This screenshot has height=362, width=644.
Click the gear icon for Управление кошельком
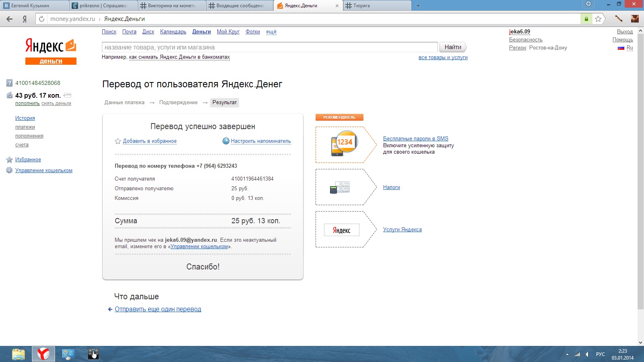[9, 171]
